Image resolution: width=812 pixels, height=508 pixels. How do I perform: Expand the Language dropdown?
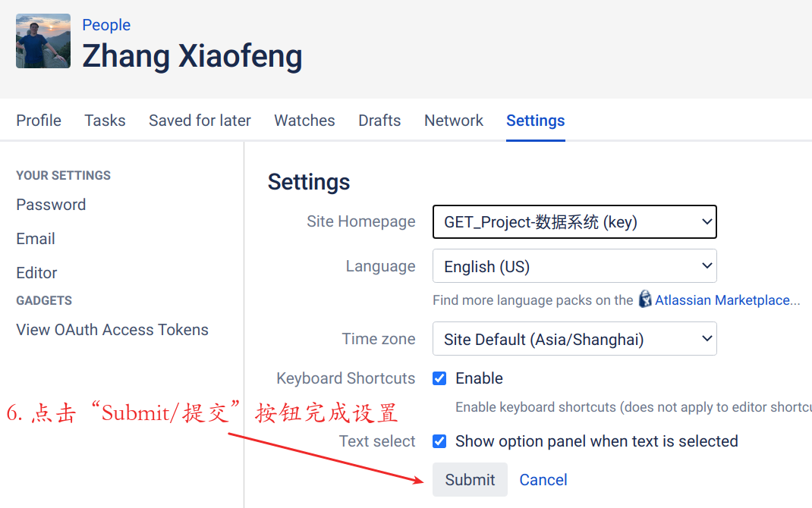pyautogui.click(x=574, y=266)
